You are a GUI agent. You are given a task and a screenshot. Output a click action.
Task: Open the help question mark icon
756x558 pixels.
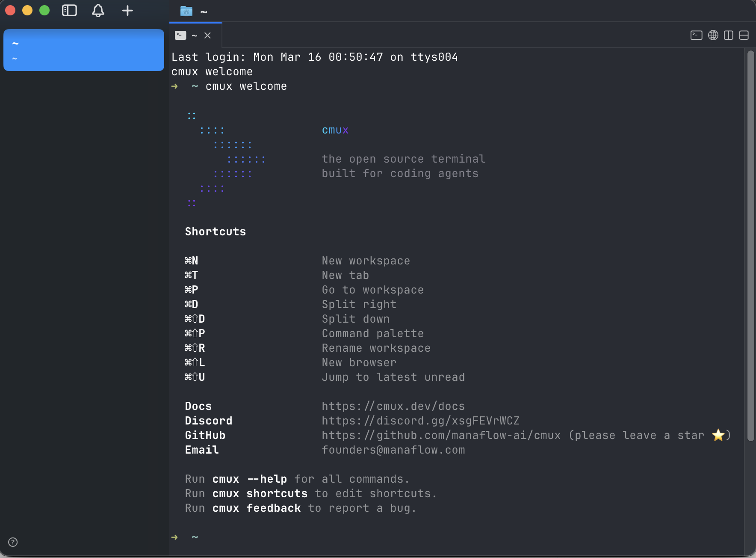pos(13,542)
